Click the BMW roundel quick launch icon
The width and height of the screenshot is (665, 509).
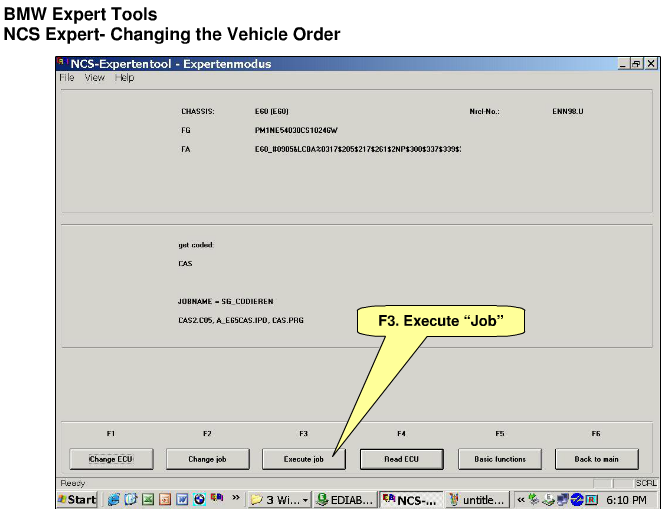click(199, 499)
